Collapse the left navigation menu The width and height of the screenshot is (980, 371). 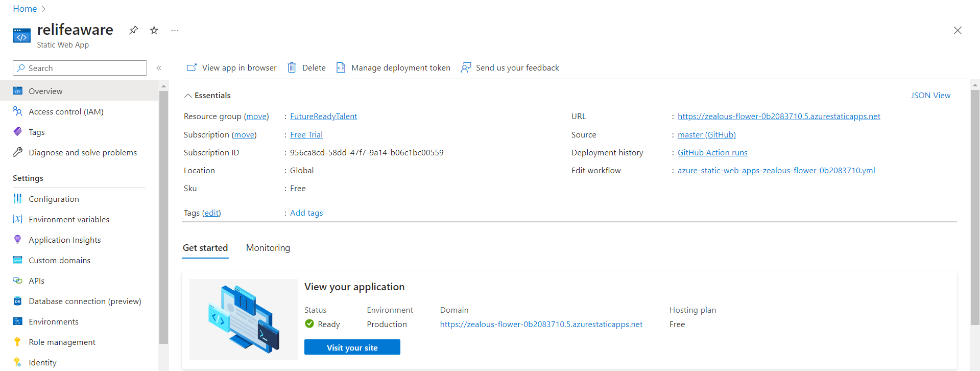click(159, 68)
